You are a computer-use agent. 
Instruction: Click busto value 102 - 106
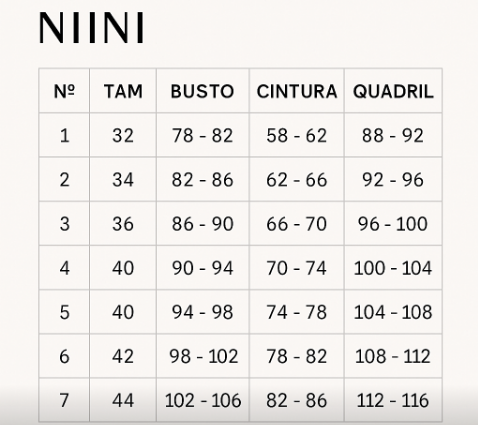click(x=203, y=400)
